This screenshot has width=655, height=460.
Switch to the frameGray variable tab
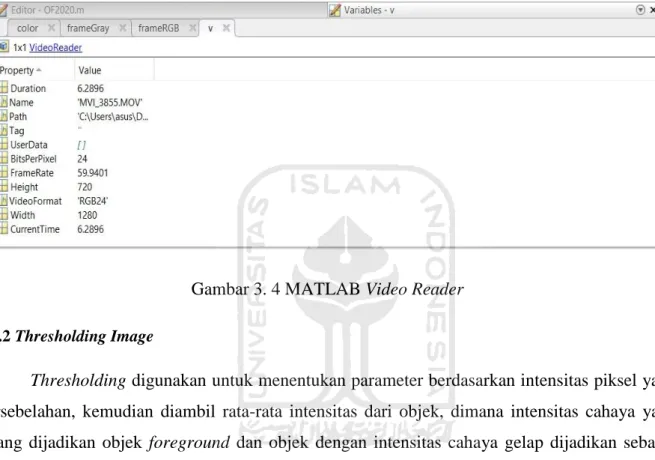pos(88,28)
